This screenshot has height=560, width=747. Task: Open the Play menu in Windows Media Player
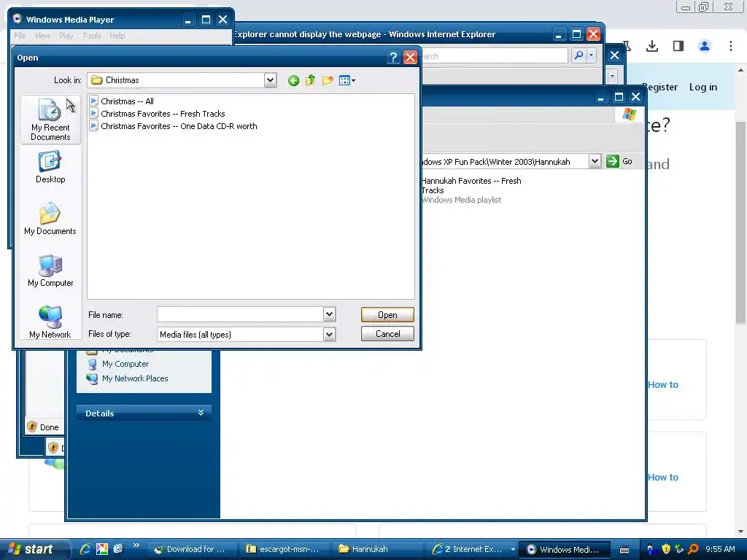pyautogui.click(x=66, y=36)
